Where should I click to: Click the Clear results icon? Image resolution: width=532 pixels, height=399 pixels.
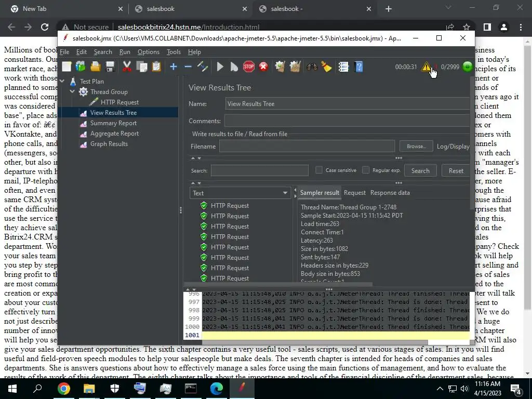tap(280, 66)
